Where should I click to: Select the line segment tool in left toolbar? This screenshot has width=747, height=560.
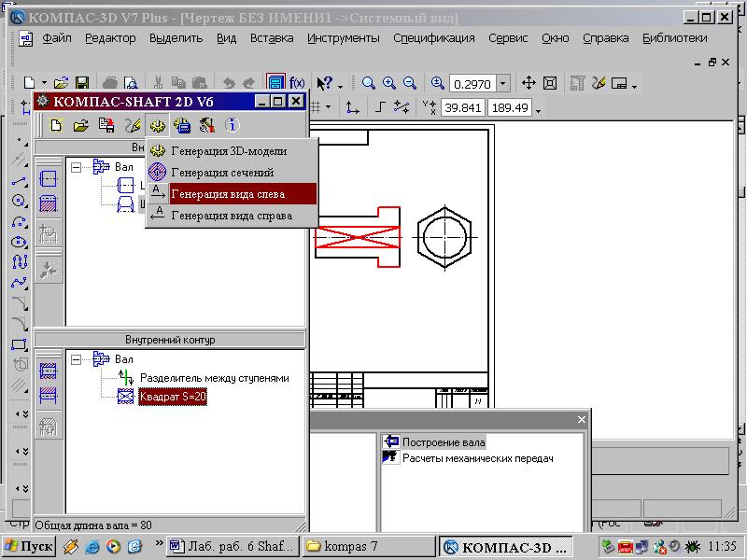click(x=19, y=181)
